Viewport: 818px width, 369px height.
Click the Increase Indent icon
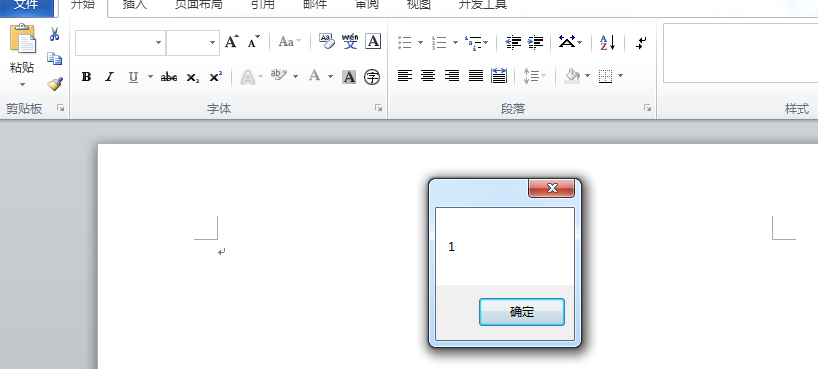click(536, 42)
